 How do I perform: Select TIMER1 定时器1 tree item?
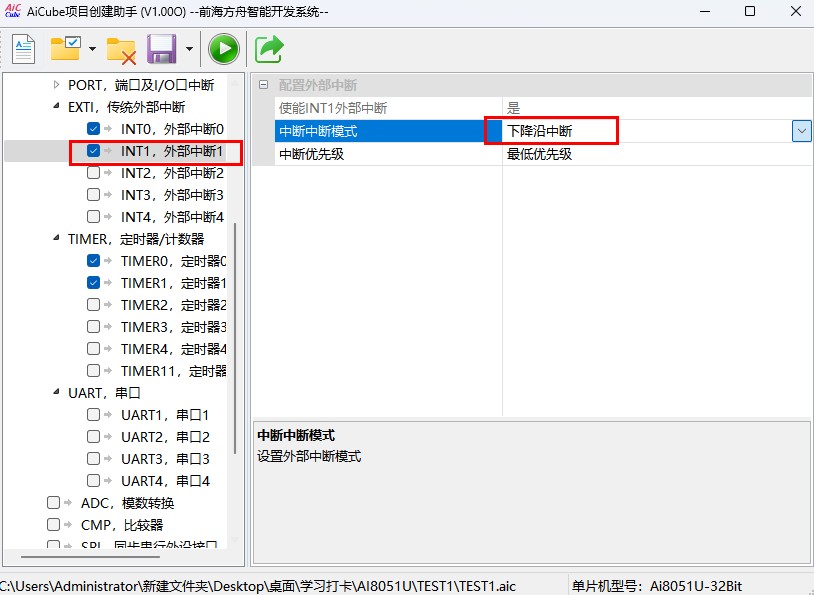[x=173, y=283]
